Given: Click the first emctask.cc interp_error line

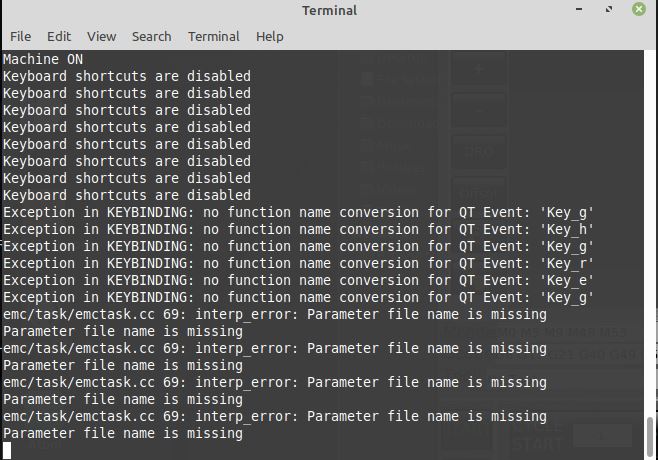Looking at the screenshot, I should click(x=275, y=314).
